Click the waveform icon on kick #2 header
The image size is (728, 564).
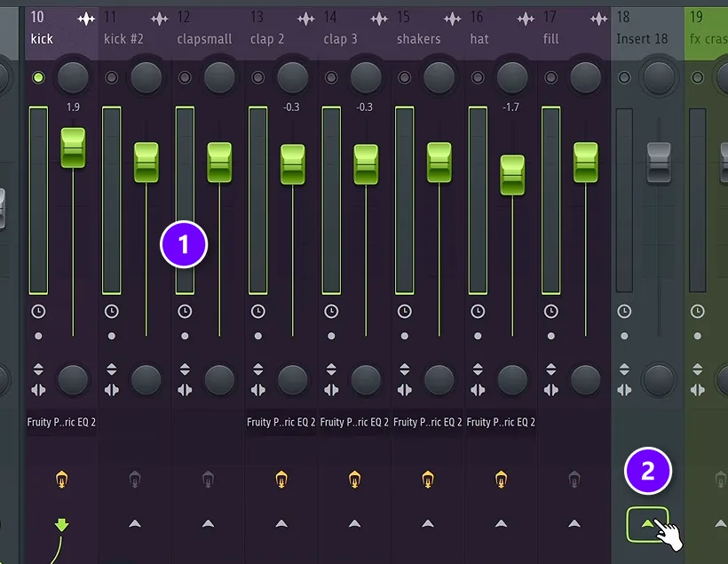click(x=159, y=19)
